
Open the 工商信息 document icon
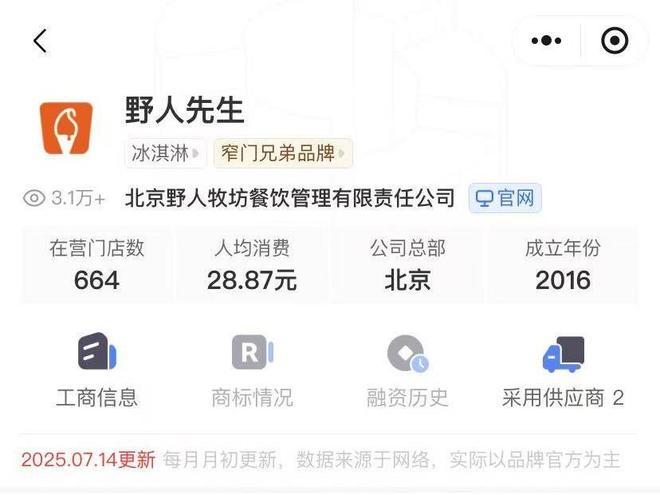(97, 352)
